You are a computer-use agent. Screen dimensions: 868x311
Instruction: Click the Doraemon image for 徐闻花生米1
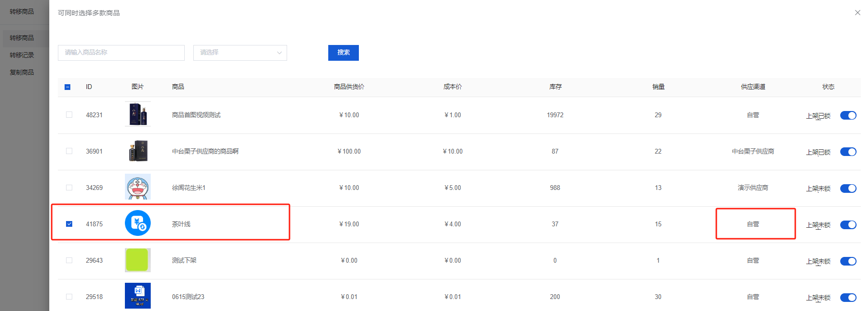tap(137, 187)
